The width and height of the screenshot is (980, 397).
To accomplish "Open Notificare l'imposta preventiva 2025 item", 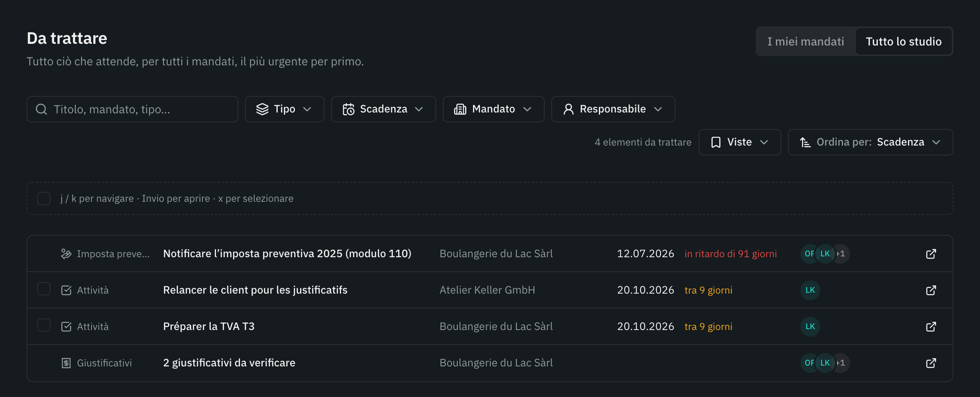I will (287, 254).
